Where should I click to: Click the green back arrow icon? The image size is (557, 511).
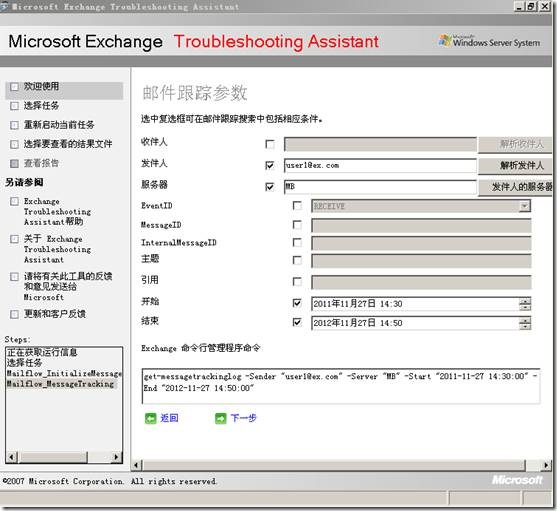150,418
